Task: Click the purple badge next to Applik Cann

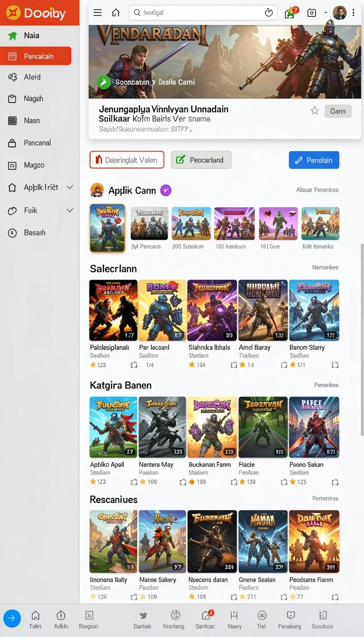Action: tap(166, 190)
